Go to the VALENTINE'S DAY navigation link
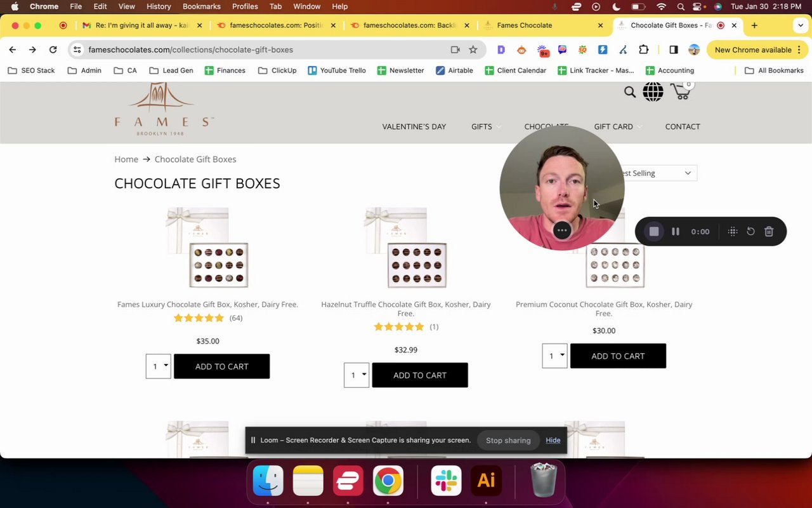Image resolution: width=812 pixels, height=508 pixels. [414, 126]
